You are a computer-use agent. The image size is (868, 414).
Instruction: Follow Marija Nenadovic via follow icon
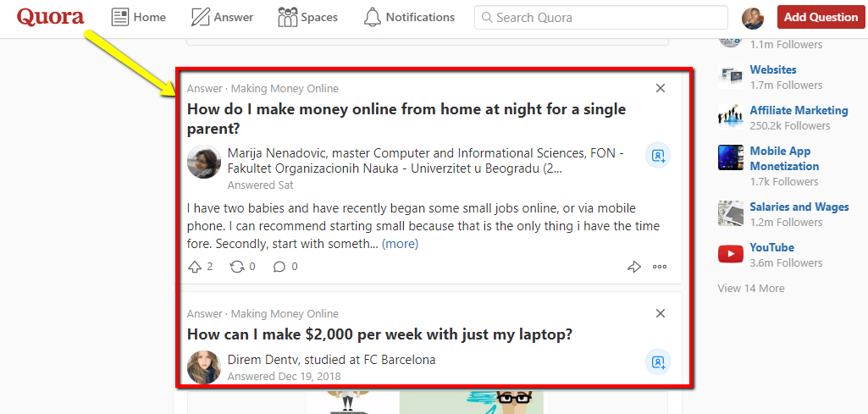coord(658,156)
